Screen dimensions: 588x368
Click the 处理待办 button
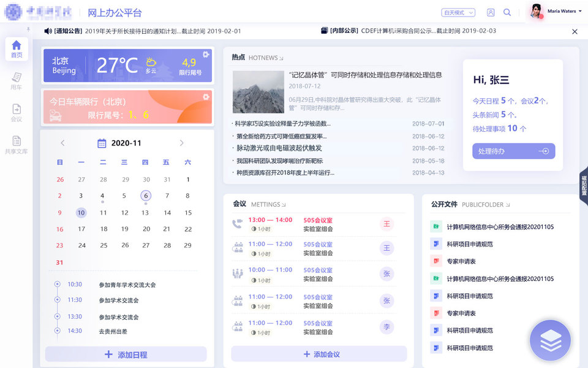coord(513,151)
